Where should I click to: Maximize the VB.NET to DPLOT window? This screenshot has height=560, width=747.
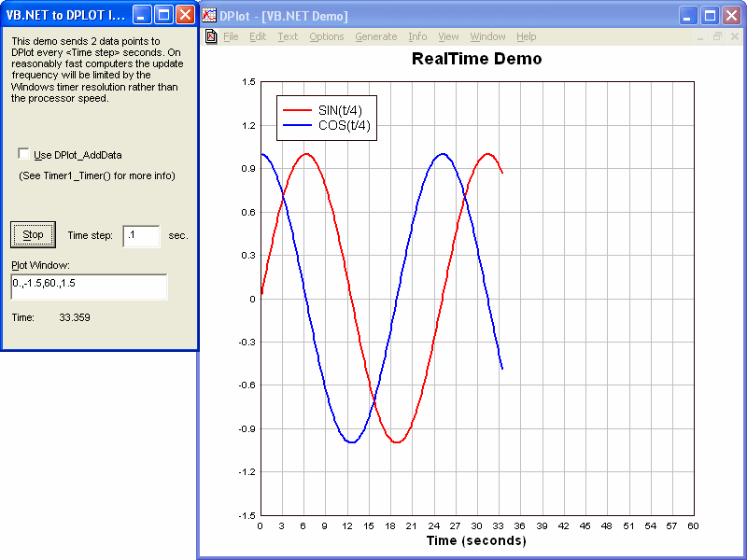tap(163, 14)
